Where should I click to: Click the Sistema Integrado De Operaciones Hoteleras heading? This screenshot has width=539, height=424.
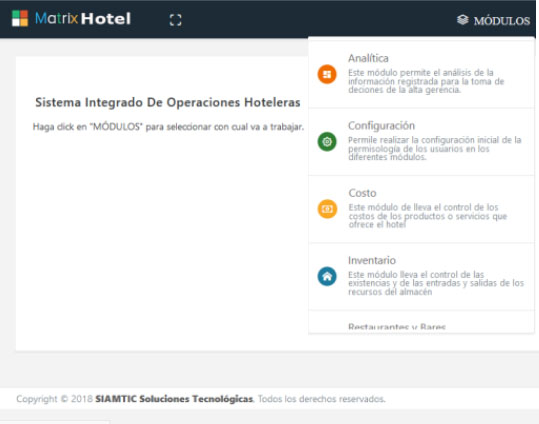[168, 102]
